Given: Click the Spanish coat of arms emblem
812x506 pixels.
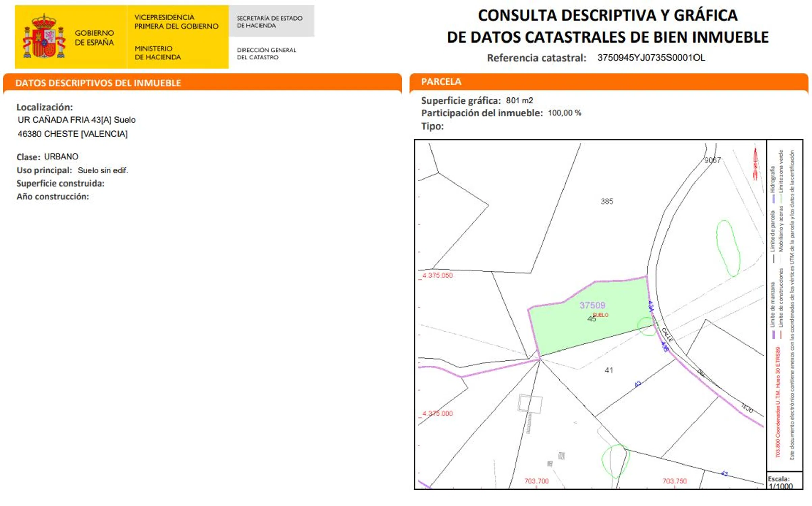Looking at the screenshot, I should (44, 36).
